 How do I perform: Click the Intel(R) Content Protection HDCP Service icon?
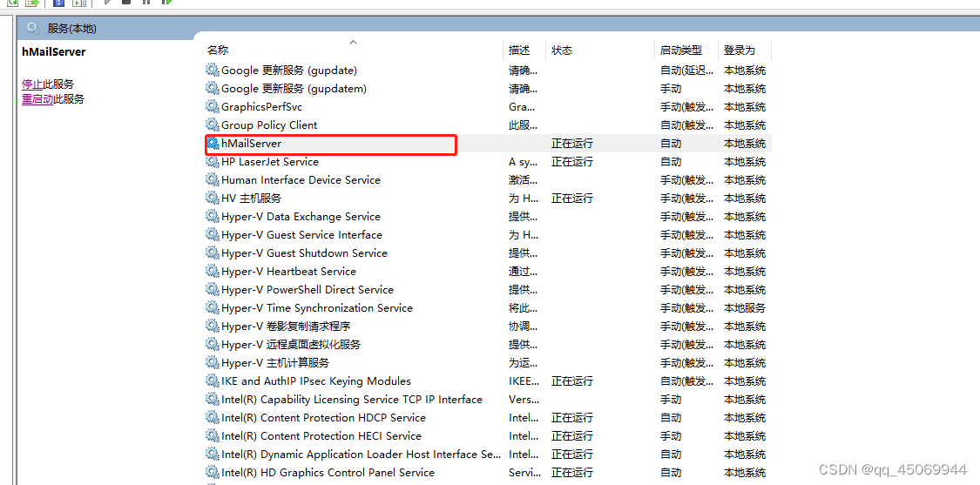tap(213, 417)
